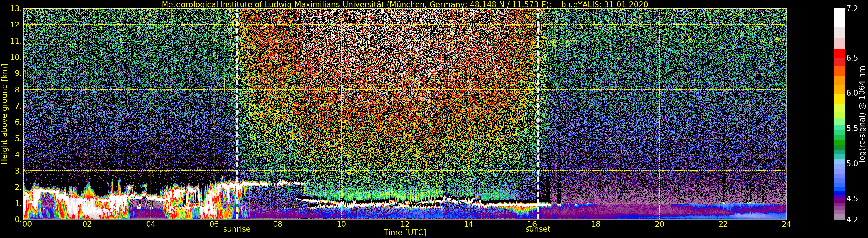
Task: Select the 06 time tick label
Action: [x=214, y=224]
